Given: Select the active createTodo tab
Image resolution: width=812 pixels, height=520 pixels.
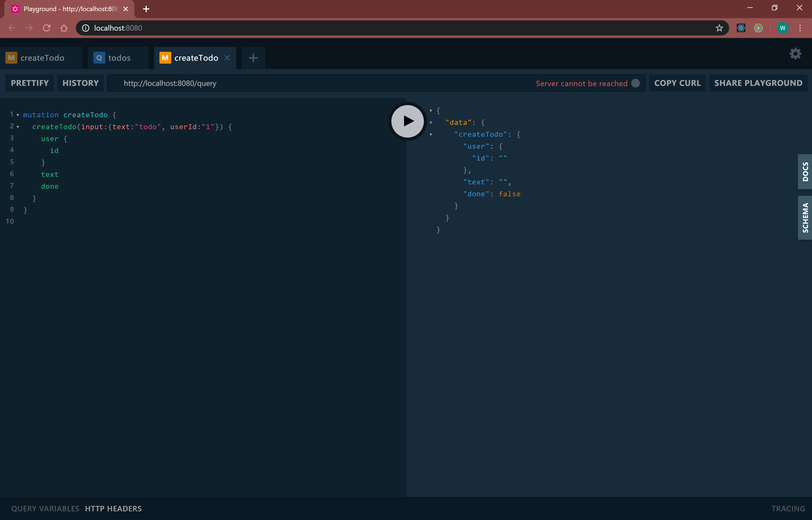Looking at the screenshot, I should (x=195, y=58).
